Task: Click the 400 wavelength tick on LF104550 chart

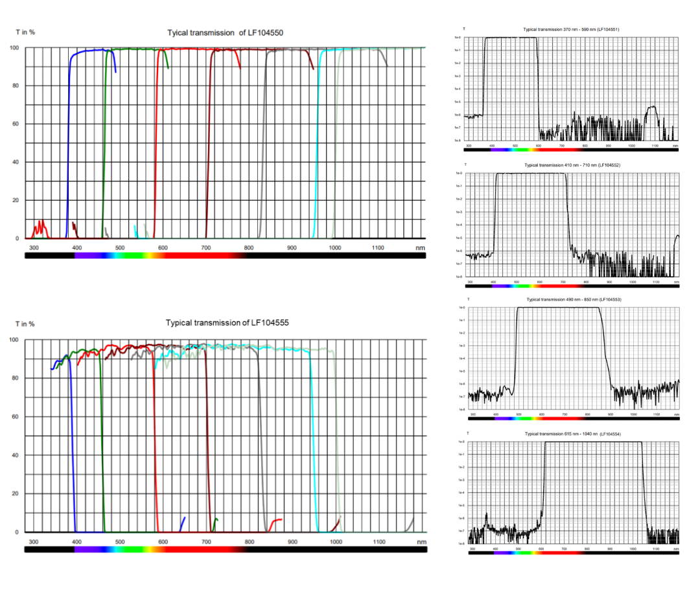Action: coord(76,247)
